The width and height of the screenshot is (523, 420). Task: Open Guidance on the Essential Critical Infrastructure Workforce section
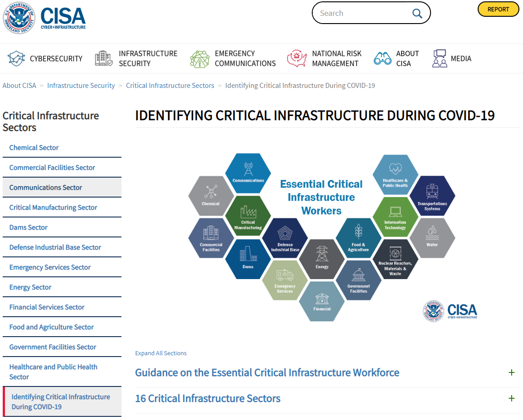(267, 372)
